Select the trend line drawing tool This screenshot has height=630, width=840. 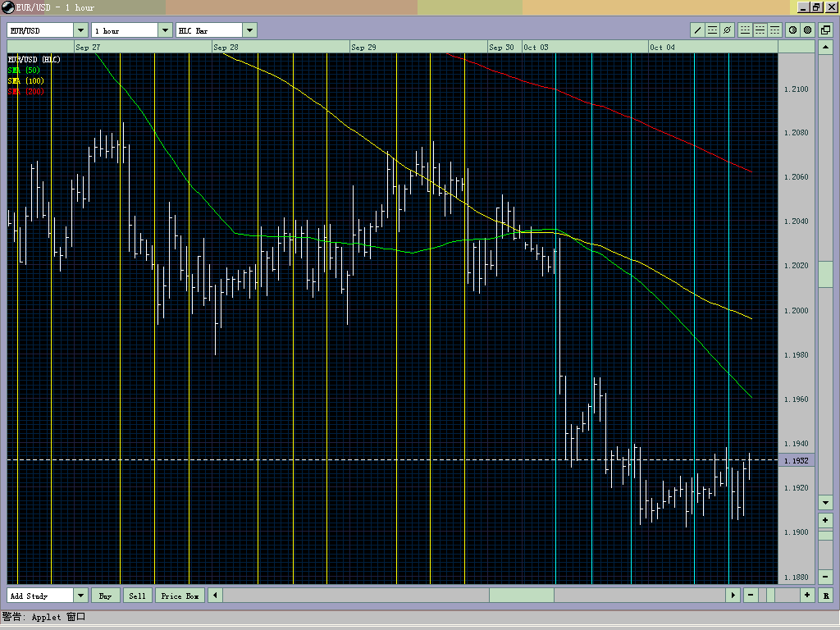click(x=697, y=30)
